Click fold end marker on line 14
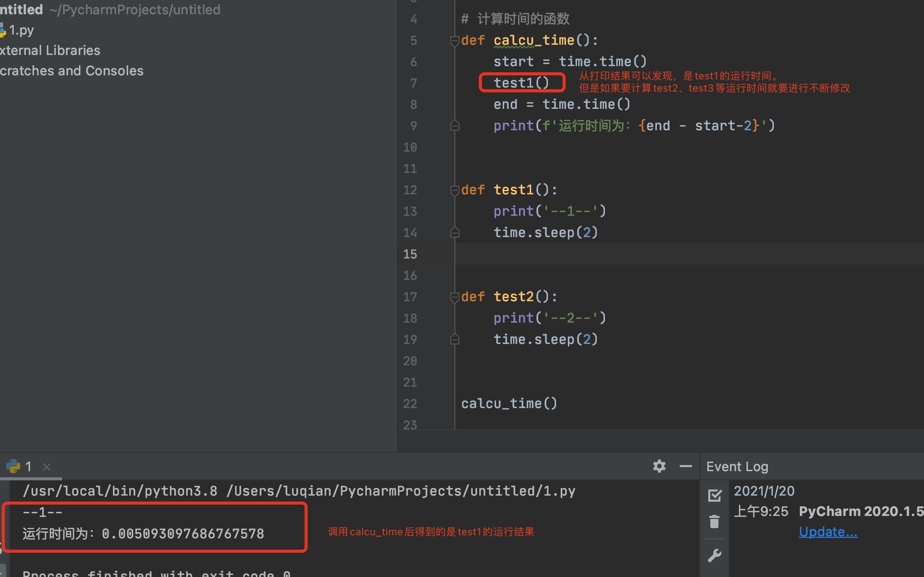Screen dimensions: 924x577 click(x=455, y=233)
